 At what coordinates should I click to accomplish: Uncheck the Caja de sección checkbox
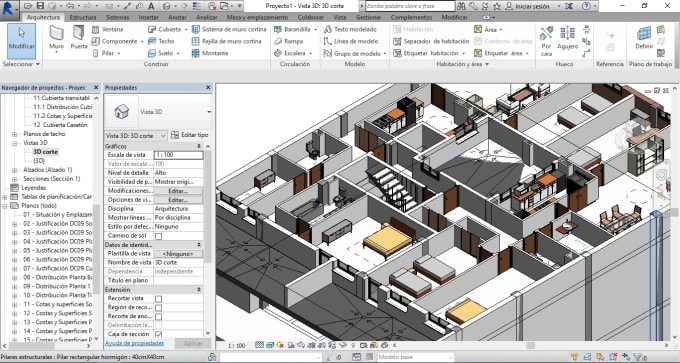(x=158, y=334)
